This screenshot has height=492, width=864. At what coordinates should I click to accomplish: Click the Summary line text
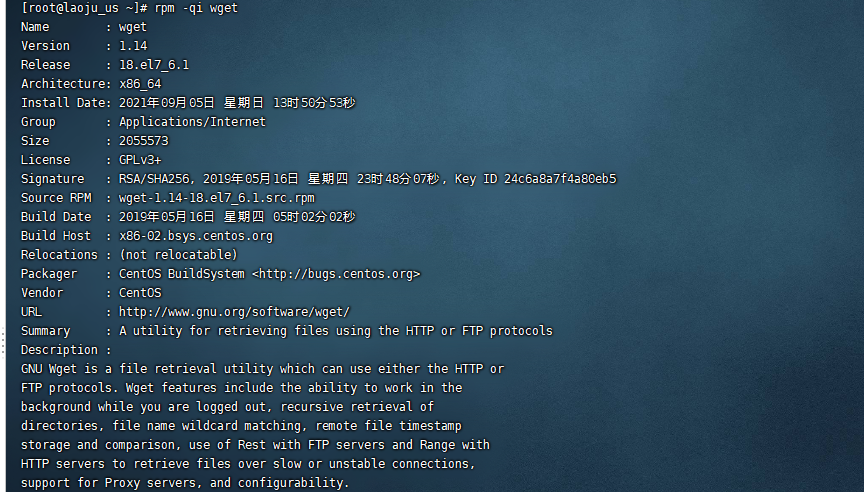[335, 331]
